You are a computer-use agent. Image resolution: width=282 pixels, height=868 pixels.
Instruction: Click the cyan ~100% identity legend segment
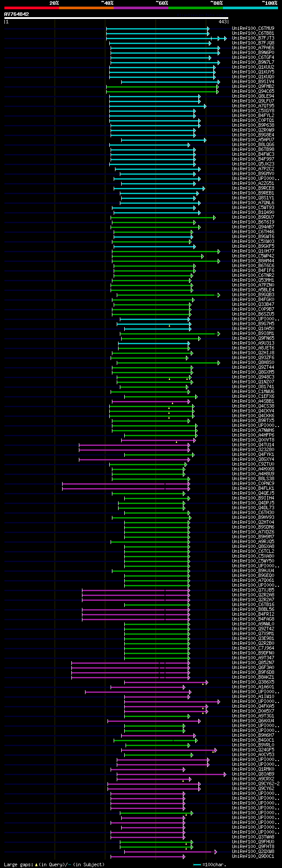250,8
